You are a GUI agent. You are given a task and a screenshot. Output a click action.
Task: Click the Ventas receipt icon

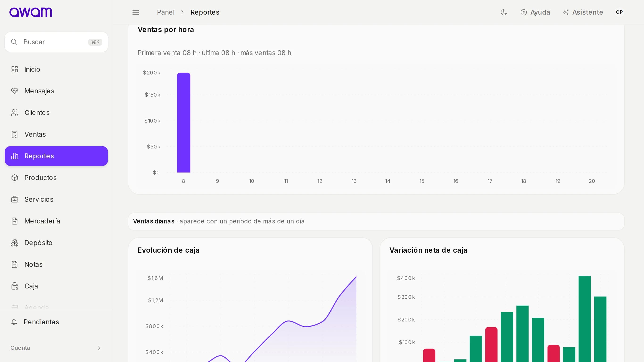tap(15, 134)
